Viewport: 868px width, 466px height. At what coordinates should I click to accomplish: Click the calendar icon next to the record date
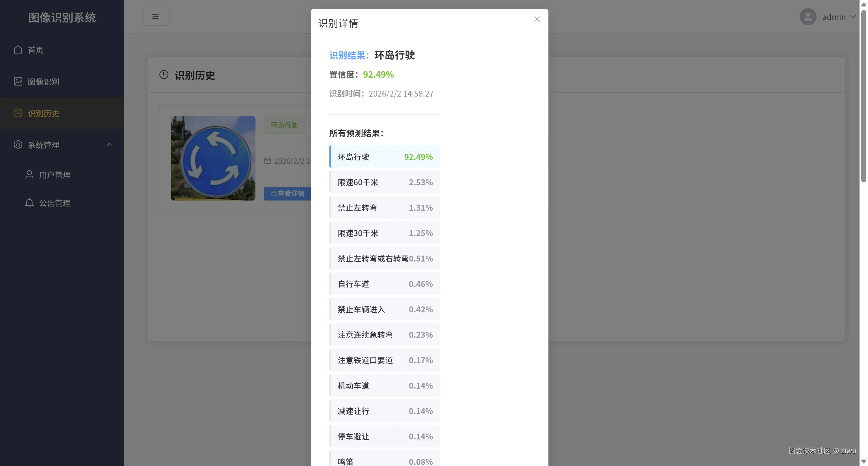pos(268,161)
